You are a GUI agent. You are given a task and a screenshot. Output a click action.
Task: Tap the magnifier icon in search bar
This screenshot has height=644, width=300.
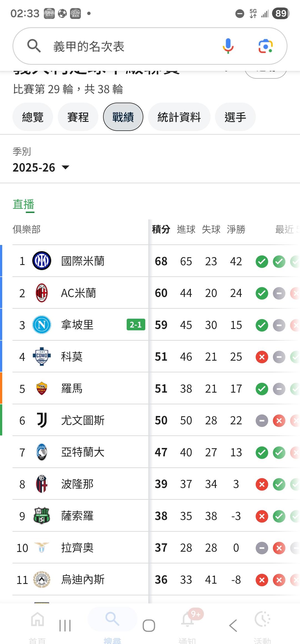pyautogui.click(x=34, y=46)
